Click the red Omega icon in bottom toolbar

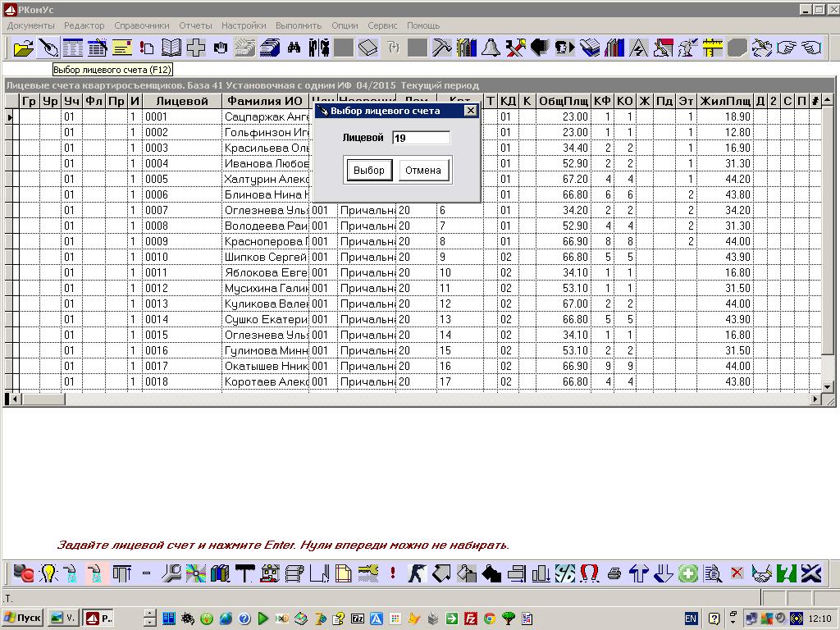(589, 573)
